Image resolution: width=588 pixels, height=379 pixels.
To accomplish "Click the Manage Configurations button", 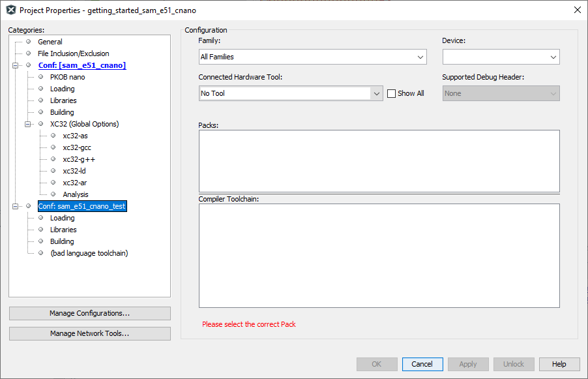I will click(89, 313).
